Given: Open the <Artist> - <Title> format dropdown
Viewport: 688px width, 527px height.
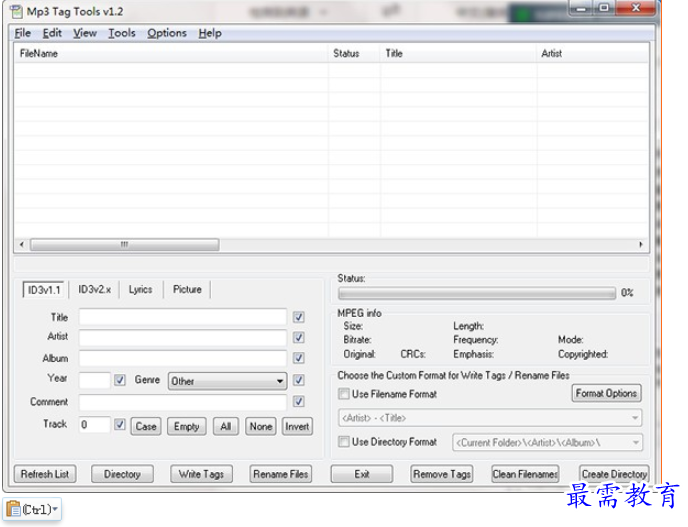Looking at the screenshot, I should 490,418.
